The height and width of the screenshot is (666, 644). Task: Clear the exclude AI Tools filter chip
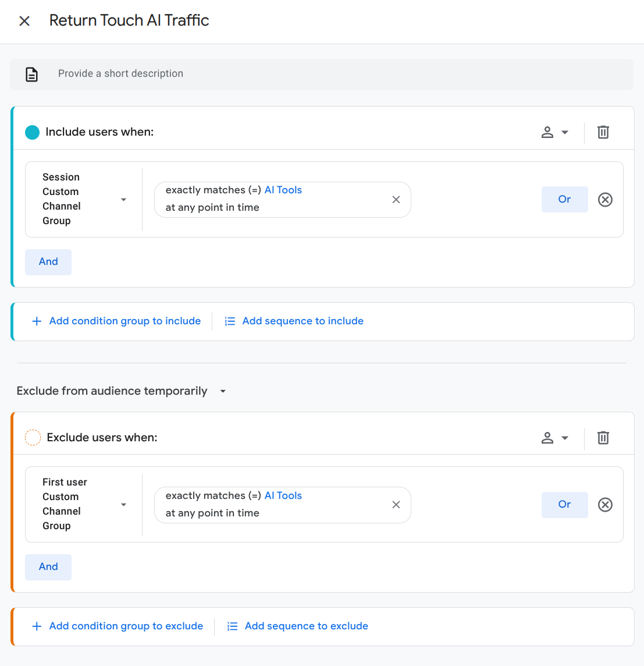coord(396,505)
